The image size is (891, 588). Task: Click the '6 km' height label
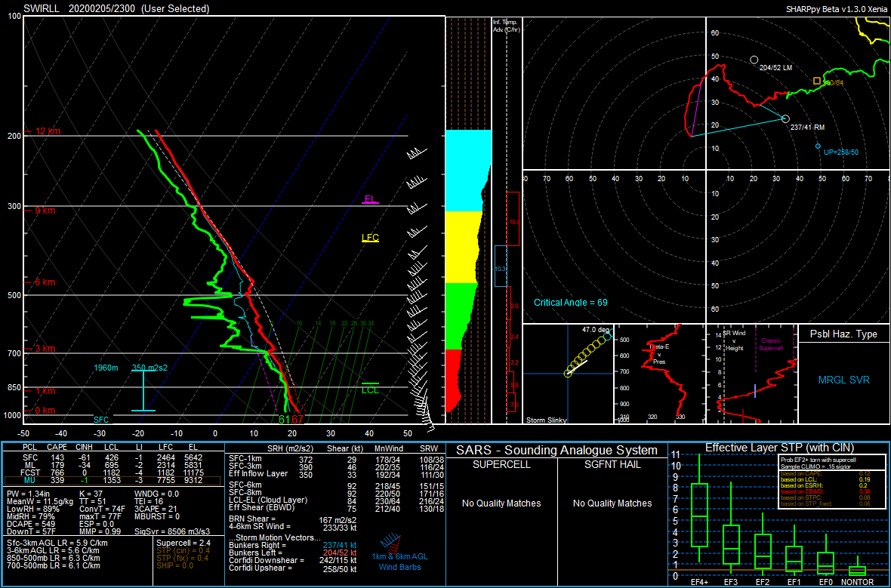click(x=43, y=282)
